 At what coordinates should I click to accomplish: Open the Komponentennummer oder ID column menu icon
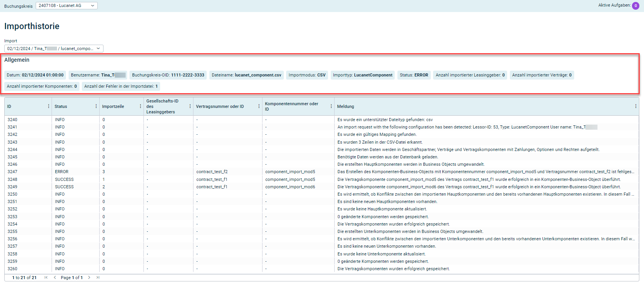[x=331, y=106]
